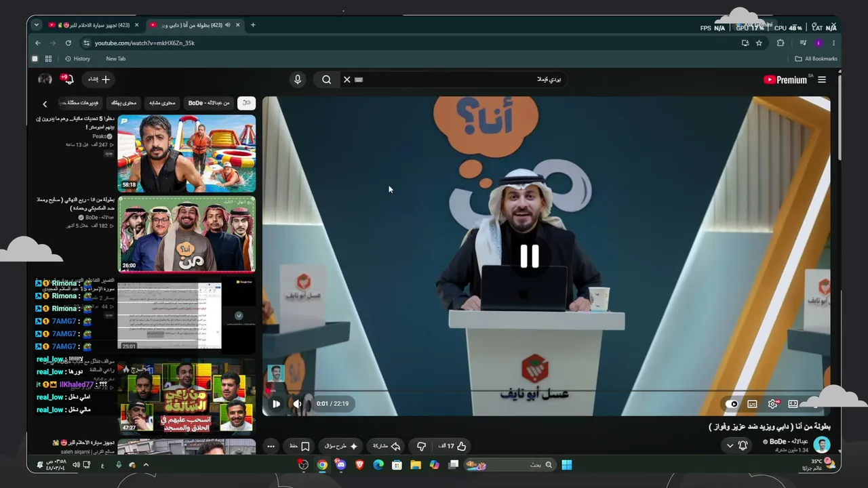Viewport: 868px width, 488px height.
Task: Open the Windows Start menu
Action: [x=567, y=464]
